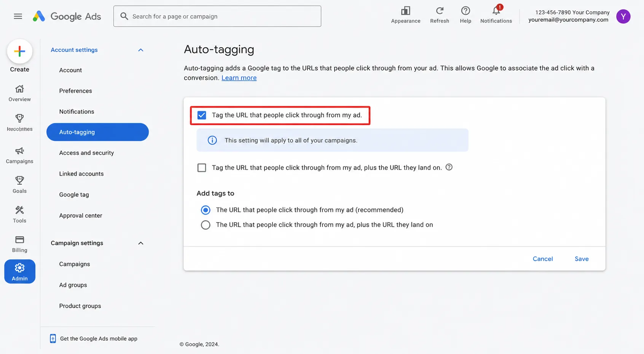This screenshot has width=644, height=354.
Task: Open Campaigns under Campaign settings
Action: point(75,264)
